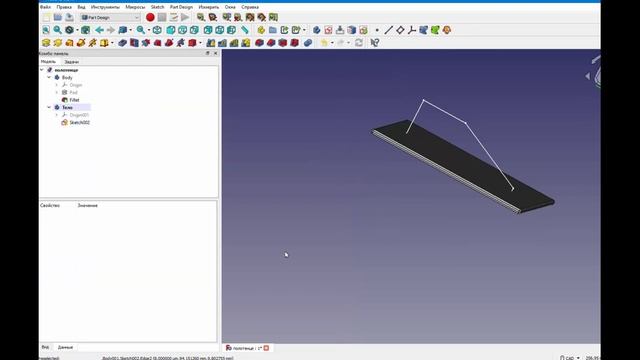Switch to the Данные property tab
The image size is (640, 360).
point(65,347)
